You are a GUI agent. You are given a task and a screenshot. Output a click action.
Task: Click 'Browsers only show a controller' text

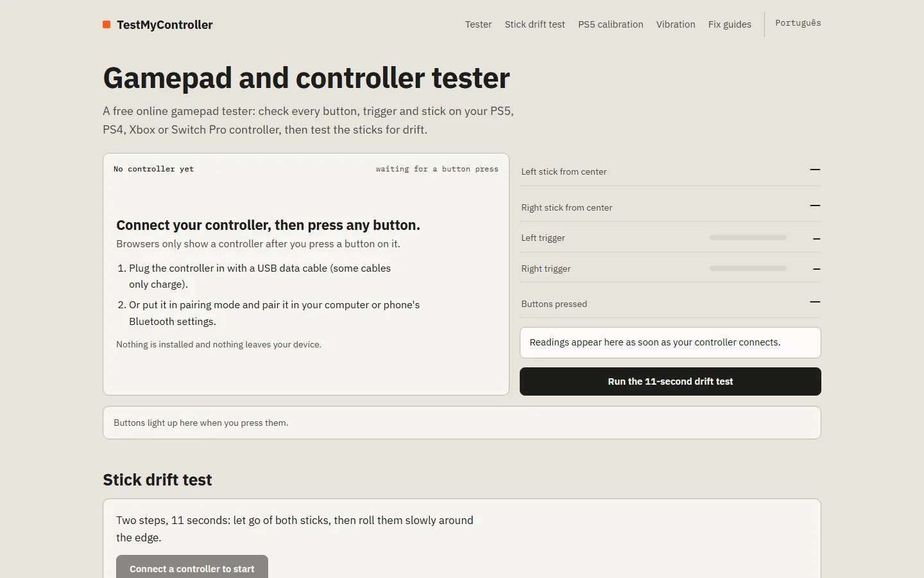(258, 244)
